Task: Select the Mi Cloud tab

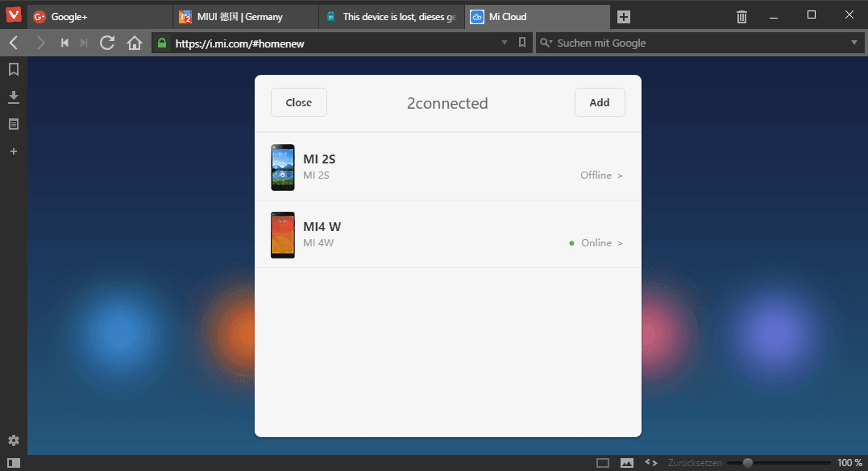Action: pyautogui.click(x=537, y=17)
